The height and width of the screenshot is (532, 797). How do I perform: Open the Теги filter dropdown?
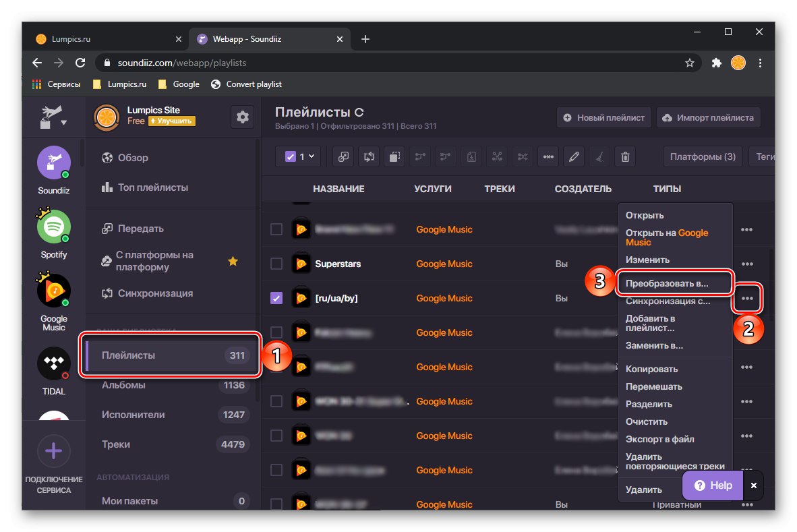pos(763,156)
